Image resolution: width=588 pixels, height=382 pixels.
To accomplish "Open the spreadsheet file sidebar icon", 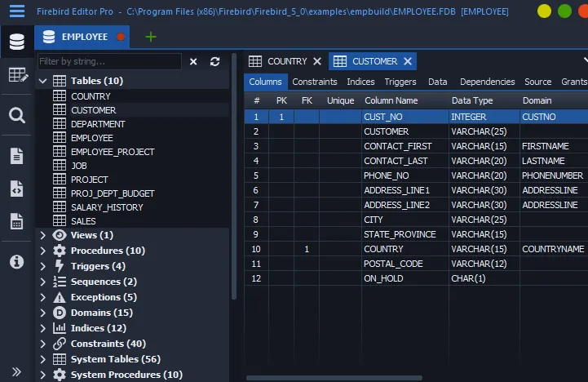I will (16, 221).
